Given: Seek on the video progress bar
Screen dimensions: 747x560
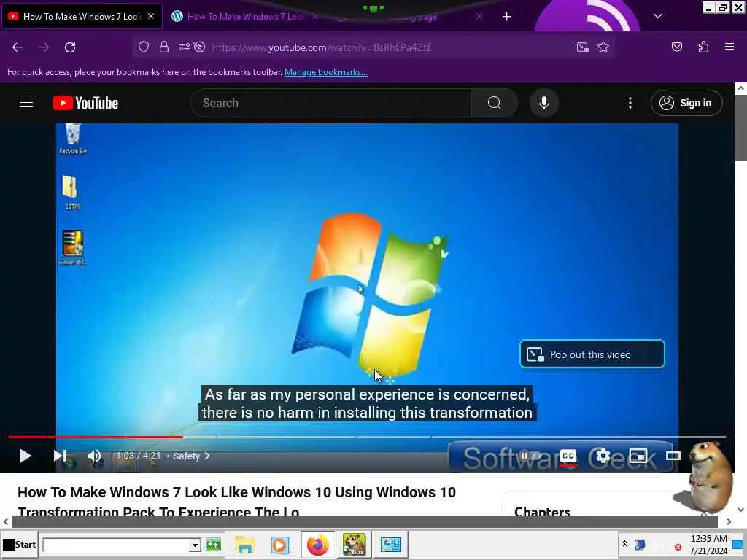Looking at the screenshot, I should coord(367,437).
